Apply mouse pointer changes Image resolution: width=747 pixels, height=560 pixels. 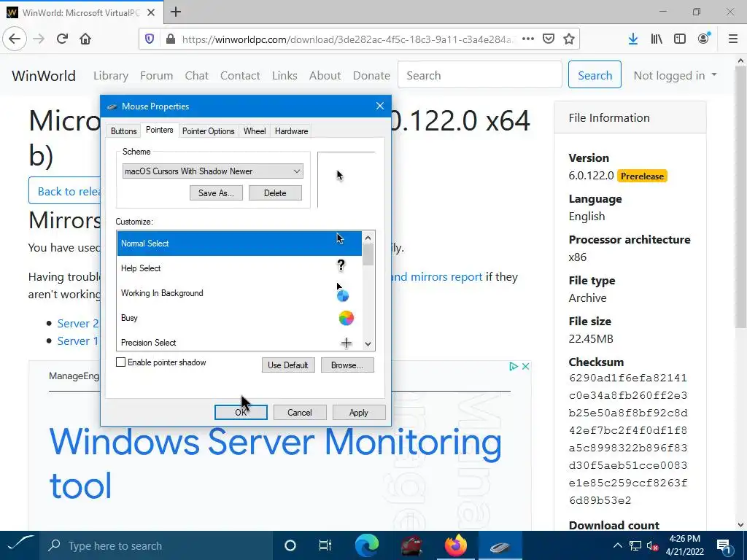pos(359,413)
